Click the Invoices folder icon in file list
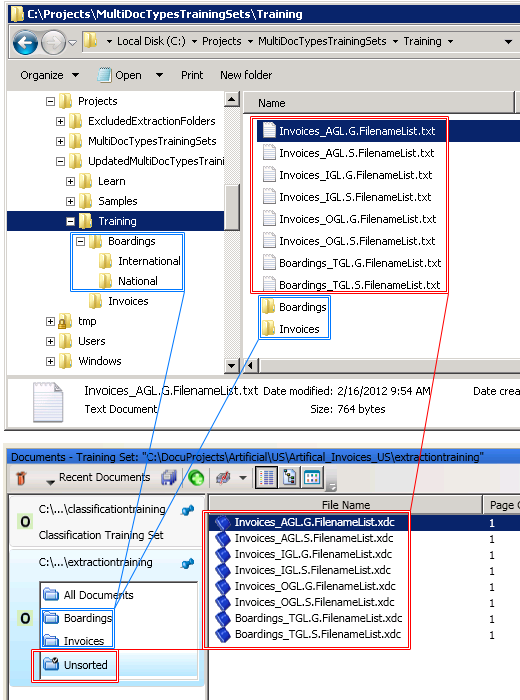Screen dimensions: 520x700 [x=268, y=329]
